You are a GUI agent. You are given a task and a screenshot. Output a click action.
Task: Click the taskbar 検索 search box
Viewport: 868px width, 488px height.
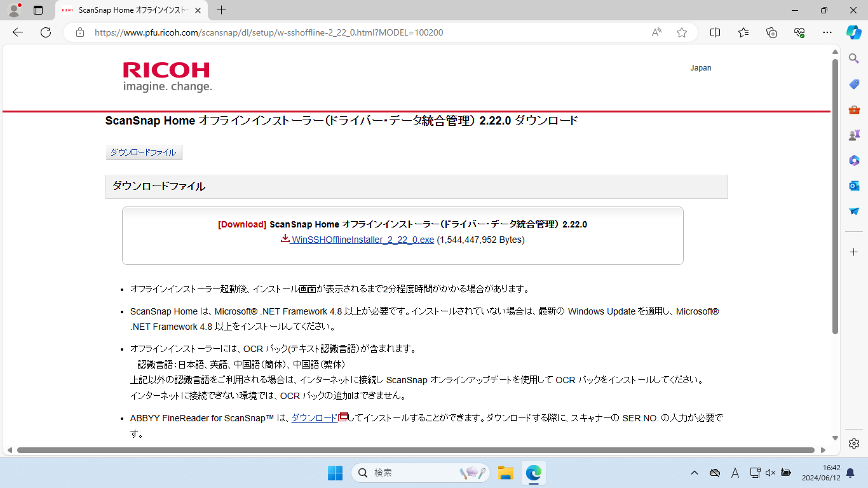pos(421,473)
